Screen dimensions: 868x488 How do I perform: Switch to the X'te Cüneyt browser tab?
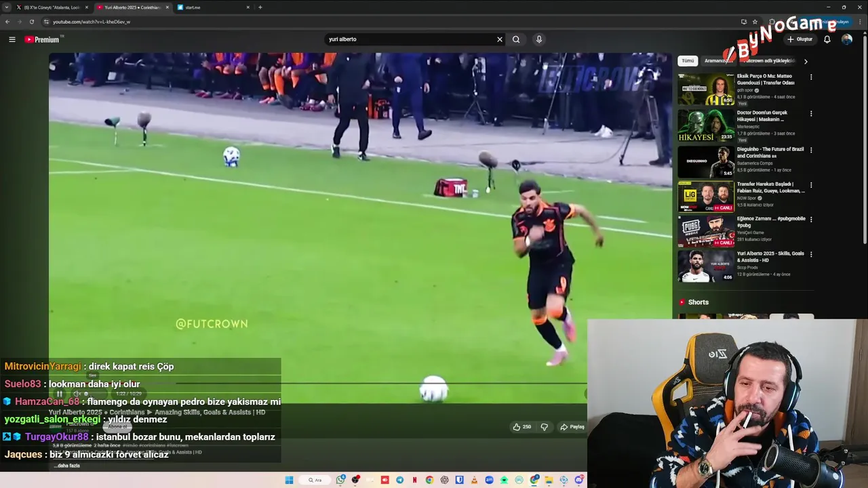pos(51,7)
